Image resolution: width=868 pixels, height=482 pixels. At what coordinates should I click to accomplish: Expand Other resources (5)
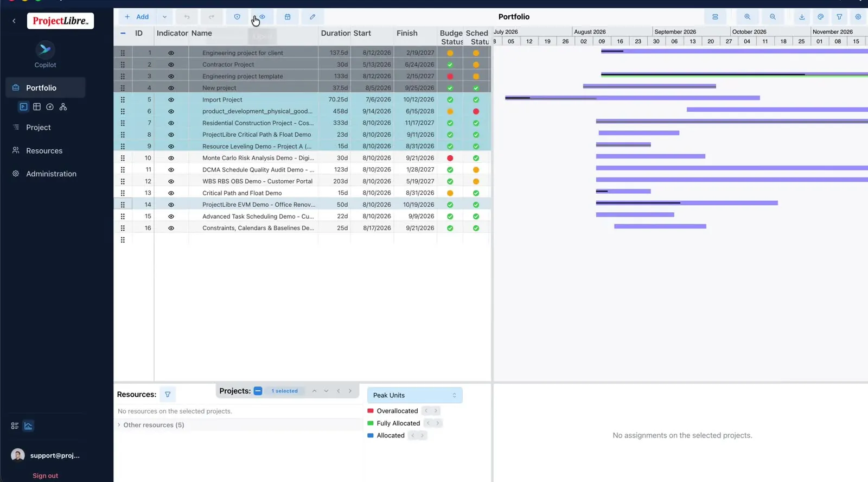(119, 425)
